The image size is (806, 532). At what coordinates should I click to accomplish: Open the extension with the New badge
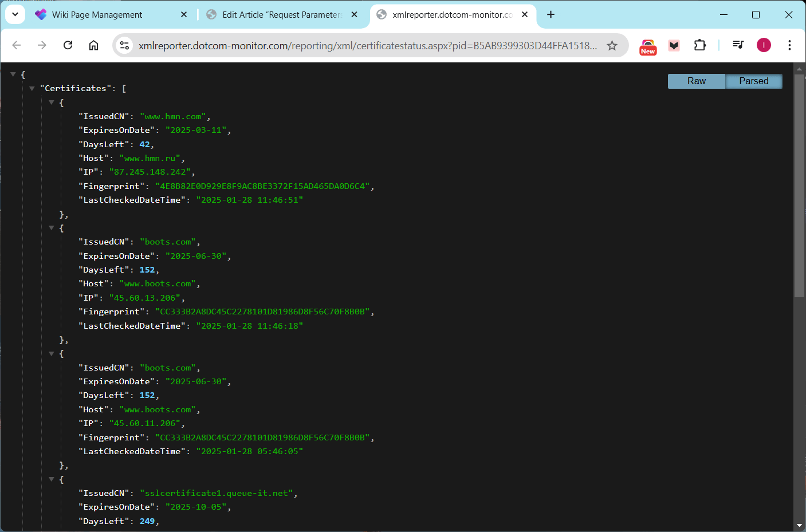648,46
